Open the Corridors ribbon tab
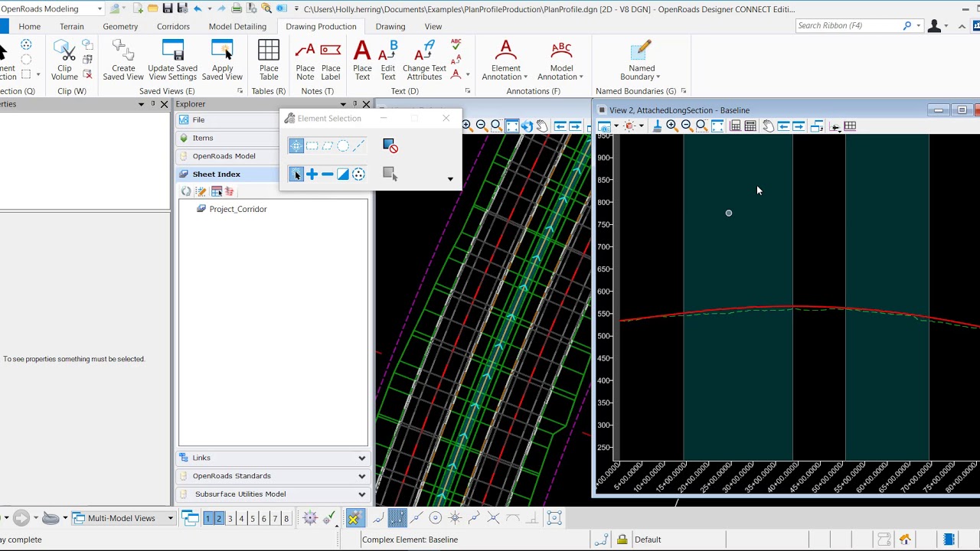The image size is (980, 551). pos(173,26)
